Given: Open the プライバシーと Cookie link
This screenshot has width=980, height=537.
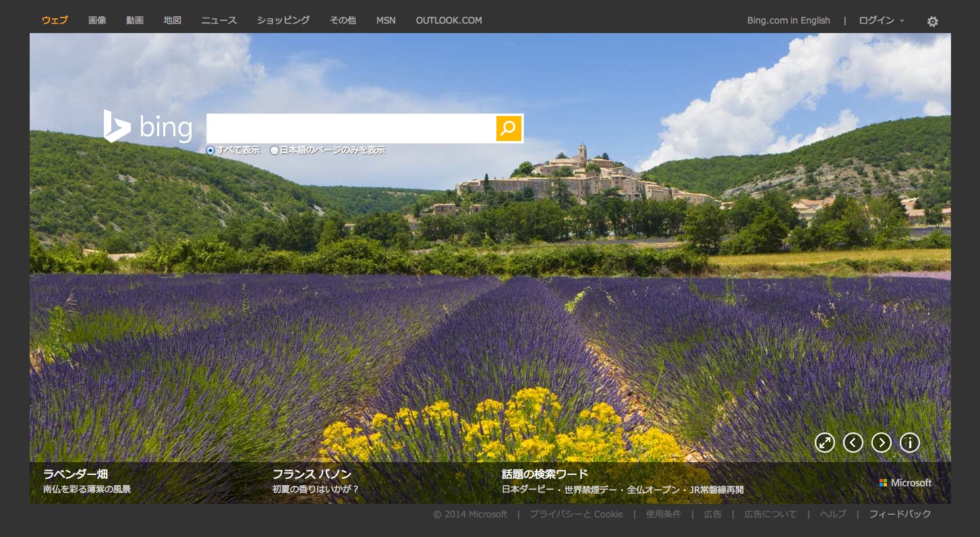Looking at the screenshot, I should pos(576,514).
